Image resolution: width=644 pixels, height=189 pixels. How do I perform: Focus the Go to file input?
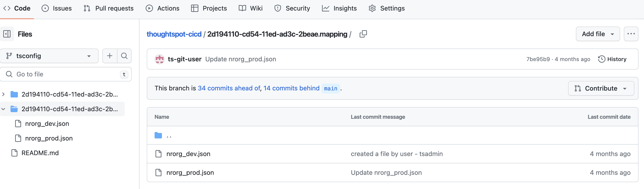66,74
